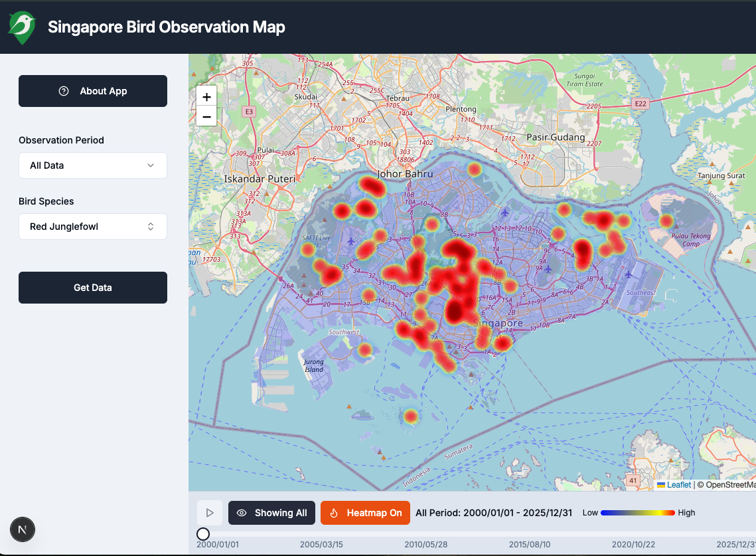Toggle Heatmap On to turn it off
The image size is (756, 556).
tap(365, 513)
